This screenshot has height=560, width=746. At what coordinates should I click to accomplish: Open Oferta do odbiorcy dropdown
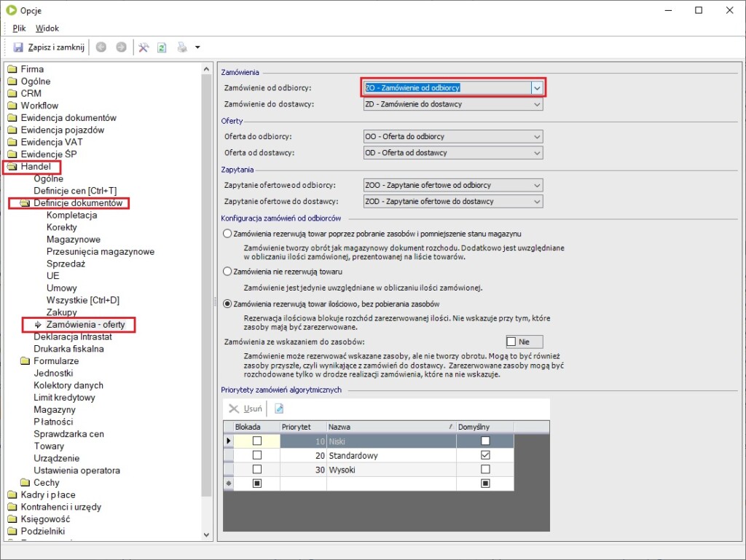click(x=537, y=136)
